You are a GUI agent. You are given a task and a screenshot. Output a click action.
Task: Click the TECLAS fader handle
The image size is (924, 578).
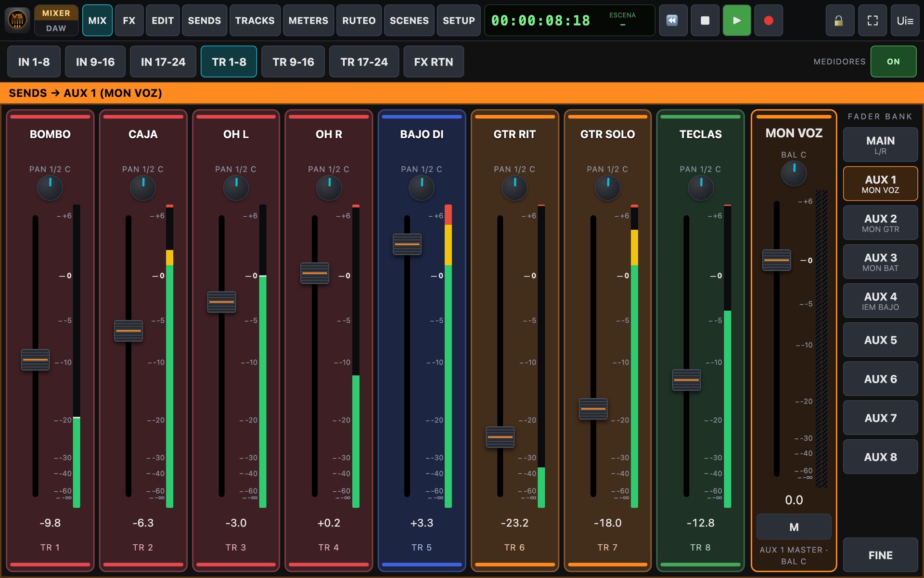pos(686,380)
